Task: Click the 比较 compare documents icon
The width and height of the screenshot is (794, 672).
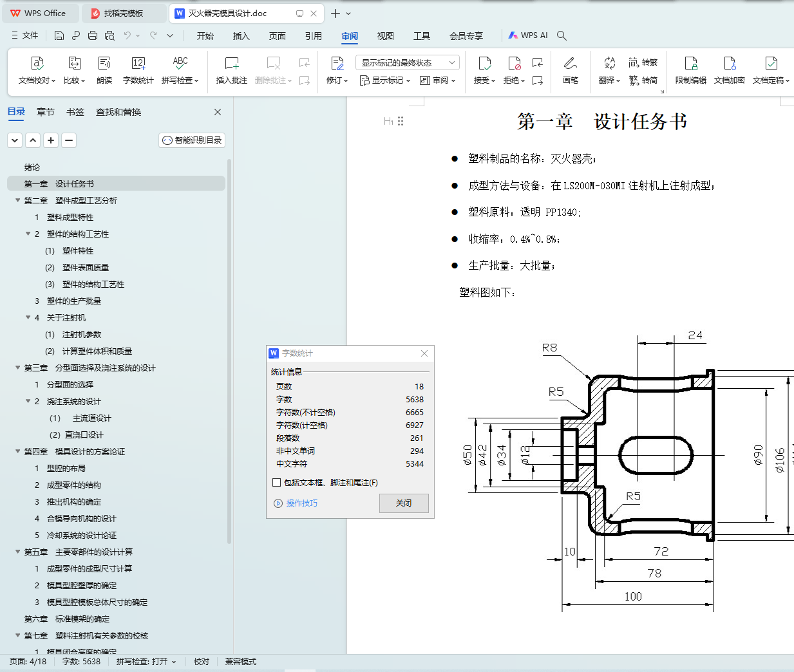Action: [75, 63]
